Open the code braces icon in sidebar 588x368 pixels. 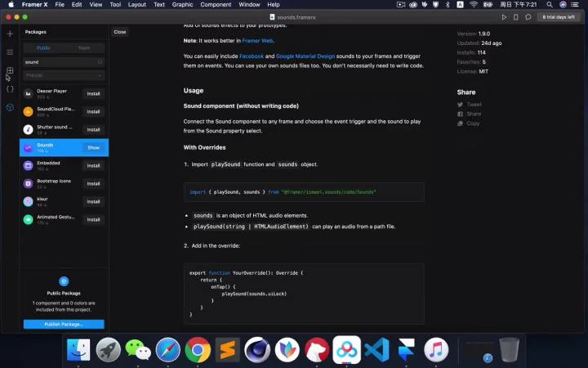point(10,89)
